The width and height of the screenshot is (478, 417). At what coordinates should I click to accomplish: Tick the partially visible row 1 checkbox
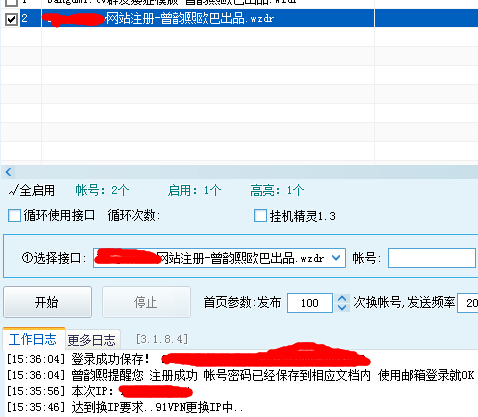(x=11, y=3)
